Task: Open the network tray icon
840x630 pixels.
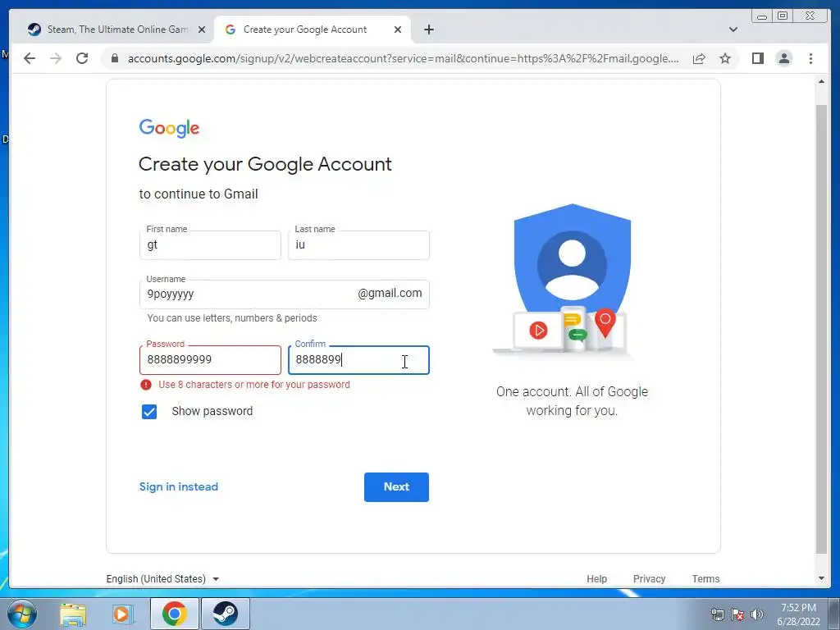Action: 717,614
